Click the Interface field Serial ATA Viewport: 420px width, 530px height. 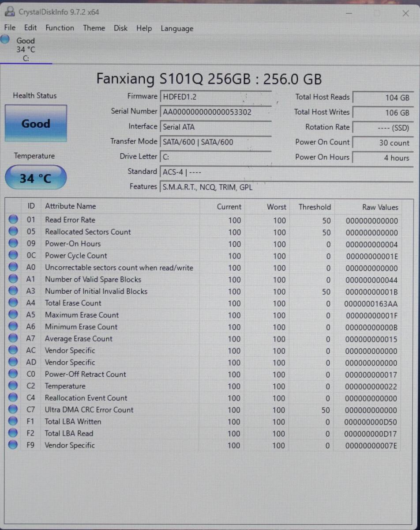(216, 127)
